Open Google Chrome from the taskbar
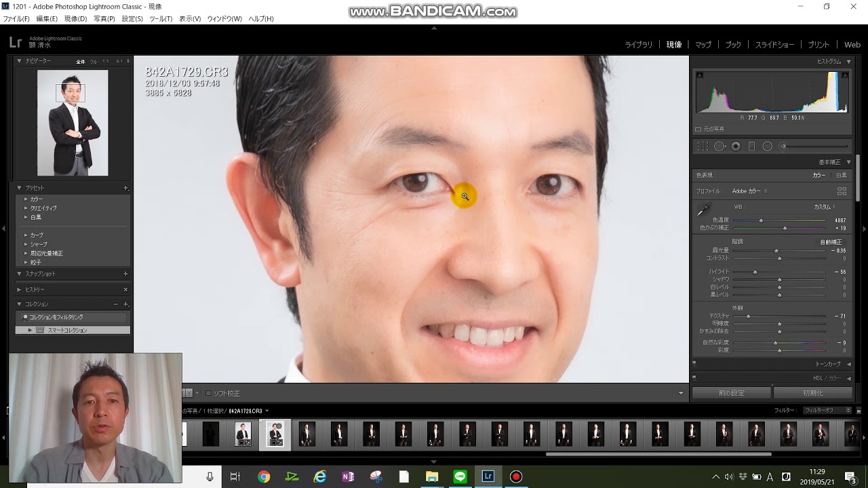Image resolution: width=868 pixels, height=488 pixels. [264, 476]
